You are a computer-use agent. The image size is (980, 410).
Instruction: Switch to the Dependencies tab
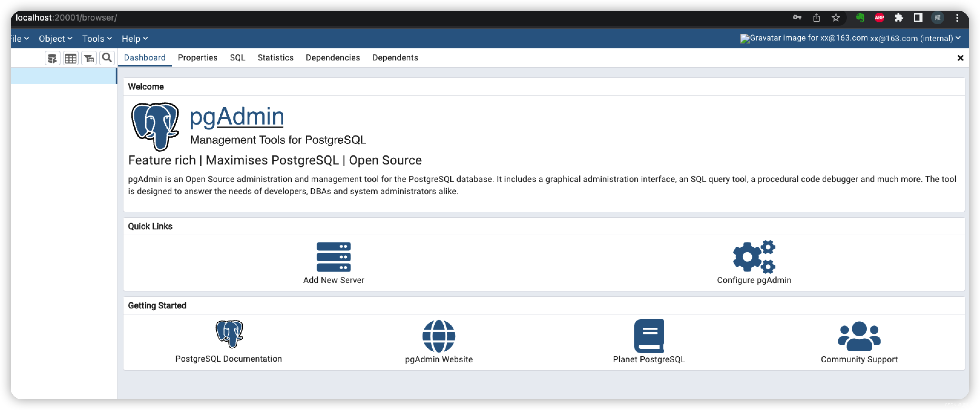tap(333, 57)
